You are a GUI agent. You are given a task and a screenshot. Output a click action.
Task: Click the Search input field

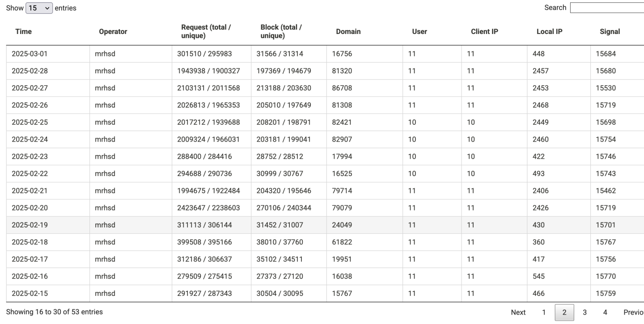coord(607,8)
